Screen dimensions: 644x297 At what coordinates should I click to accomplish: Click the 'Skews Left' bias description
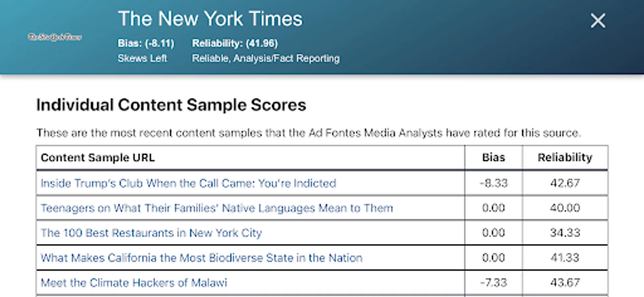click(142, 58)
